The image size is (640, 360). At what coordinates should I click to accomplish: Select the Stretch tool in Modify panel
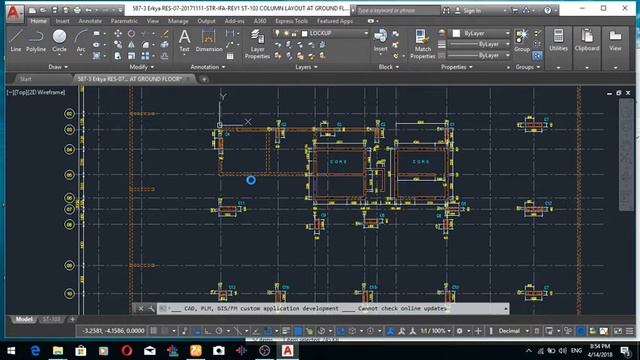118,56
